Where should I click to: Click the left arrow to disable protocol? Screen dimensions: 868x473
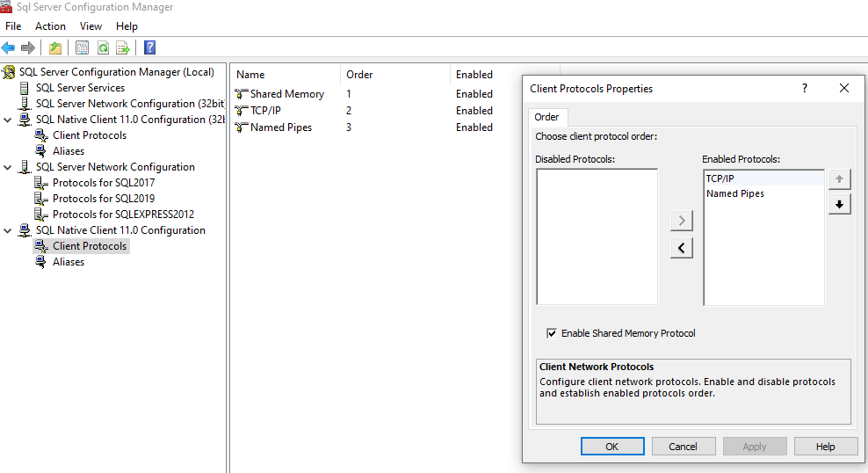click(682, 248)
